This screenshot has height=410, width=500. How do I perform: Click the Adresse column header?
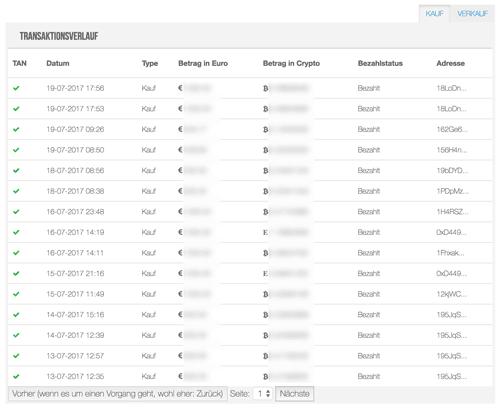451,63
